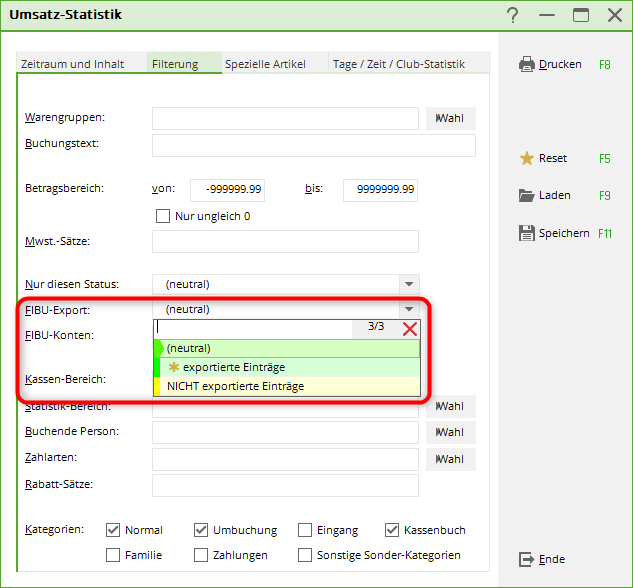Screen dimensions: 633x588
Task: Enable the Nur ungleich 0 checkbox
Action: click(x=164, y=216)
